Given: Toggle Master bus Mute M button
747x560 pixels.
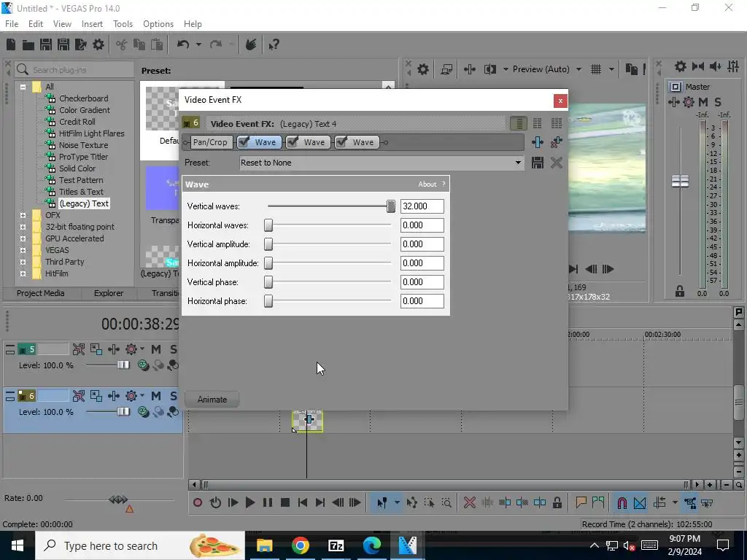Looking at the screenshot, I should [x=703, y=102].
